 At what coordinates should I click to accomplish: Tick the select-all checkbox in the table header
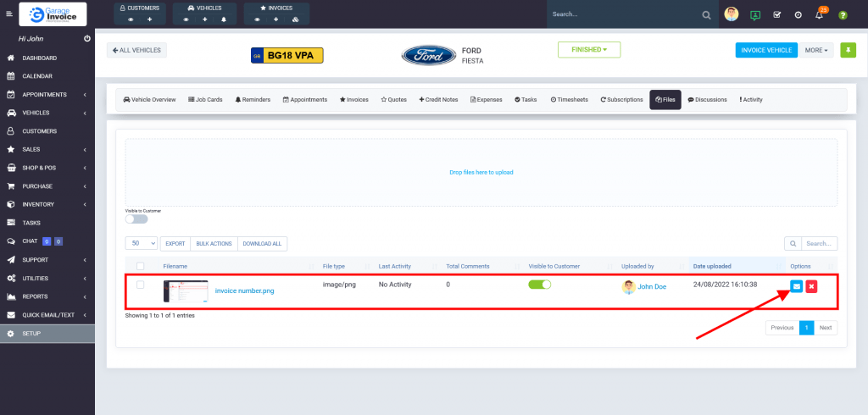[x=141, y=266]
